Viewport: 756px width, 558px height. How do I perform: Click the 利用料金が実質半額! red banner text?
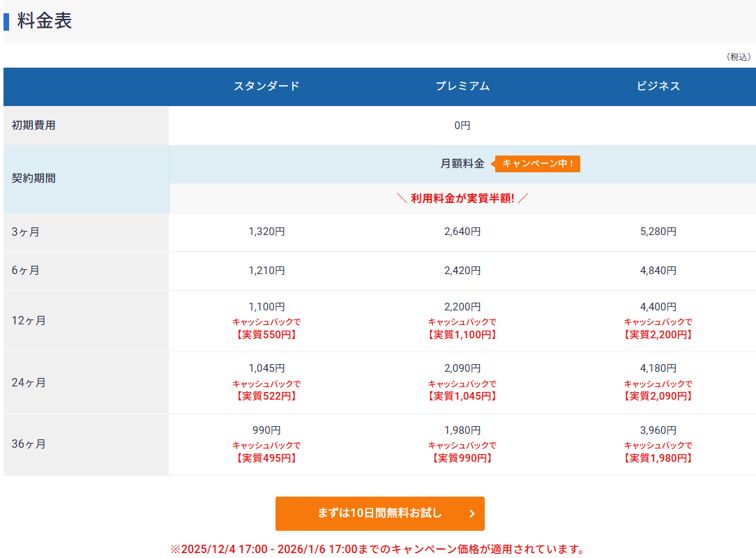(x=462, y=198)
